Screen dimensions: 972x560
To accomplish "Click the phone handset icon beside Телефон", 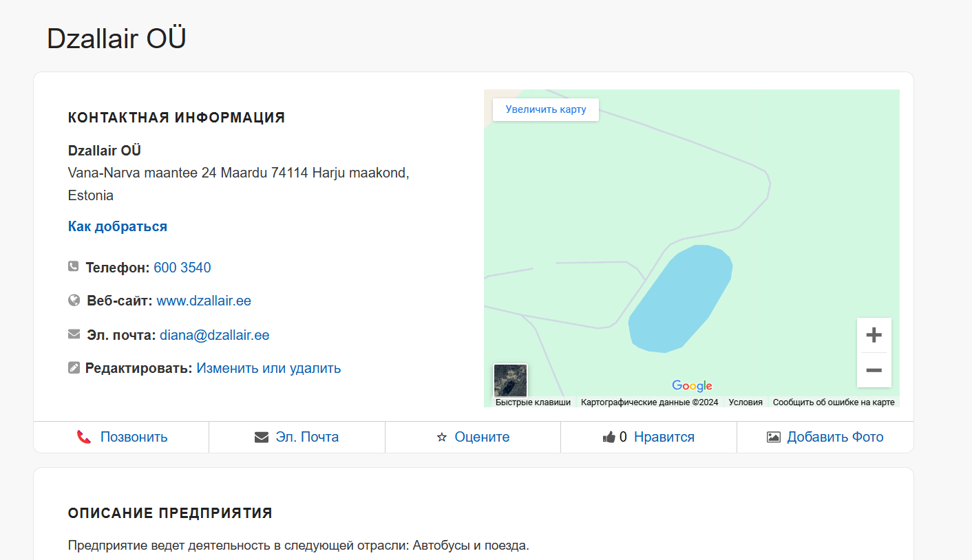I will point(74,266).
